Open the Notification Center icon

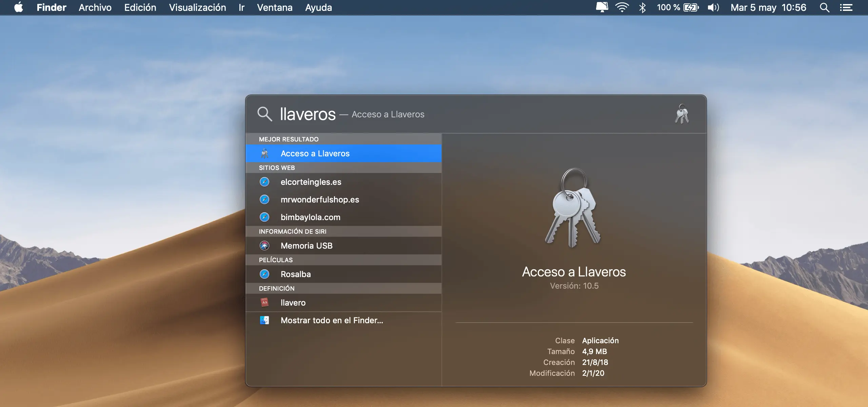(846, 7)
